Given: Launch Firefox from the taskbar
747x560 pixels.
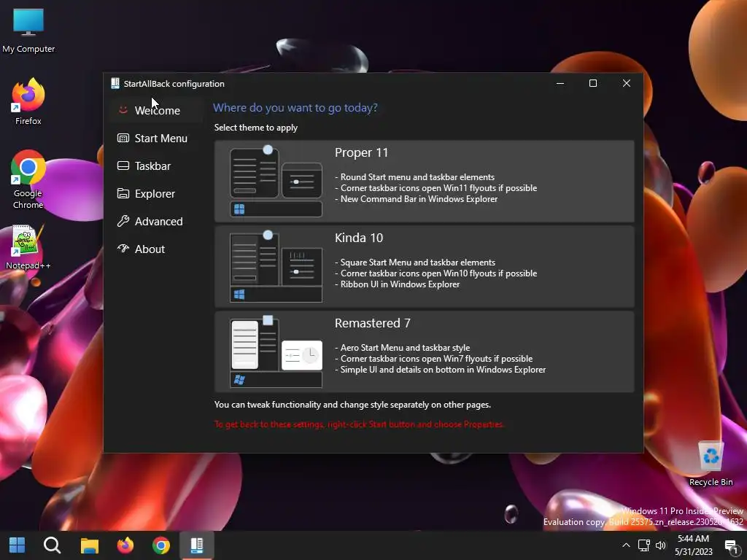Looking at the screenshot, I should (x=125, y=545).
